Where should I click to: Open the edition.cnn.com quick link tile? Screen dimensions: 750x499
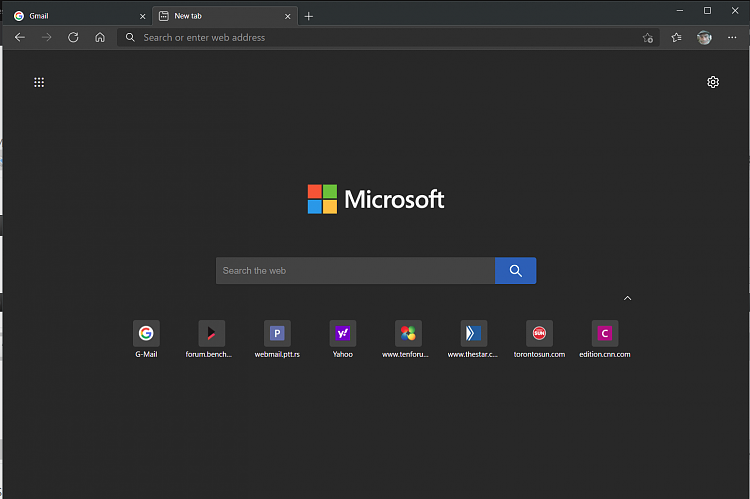tap(605, 340)
